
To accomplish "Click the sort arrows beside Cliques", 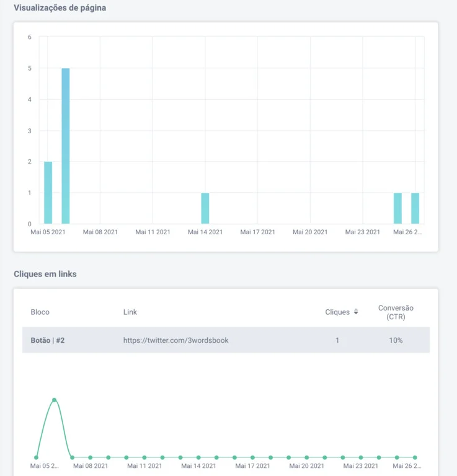I will coord(356,312).
